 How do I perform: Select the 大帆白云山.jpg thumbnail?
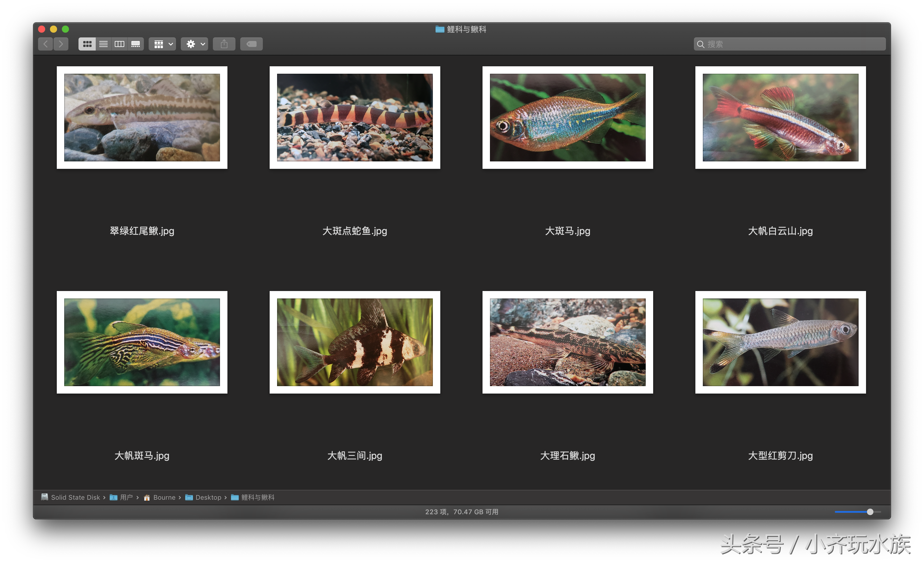pos(780,118)
